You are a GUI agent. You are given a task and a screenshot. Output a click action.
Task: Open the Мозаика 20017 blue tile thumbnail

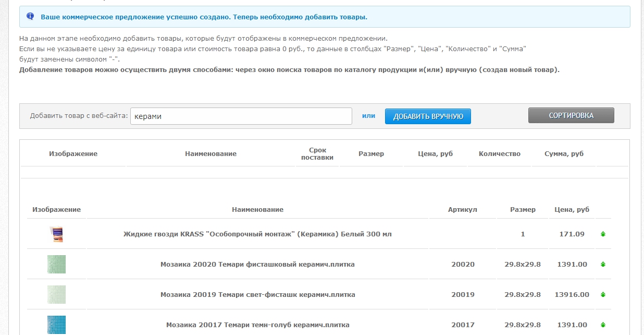pos(56,325)
